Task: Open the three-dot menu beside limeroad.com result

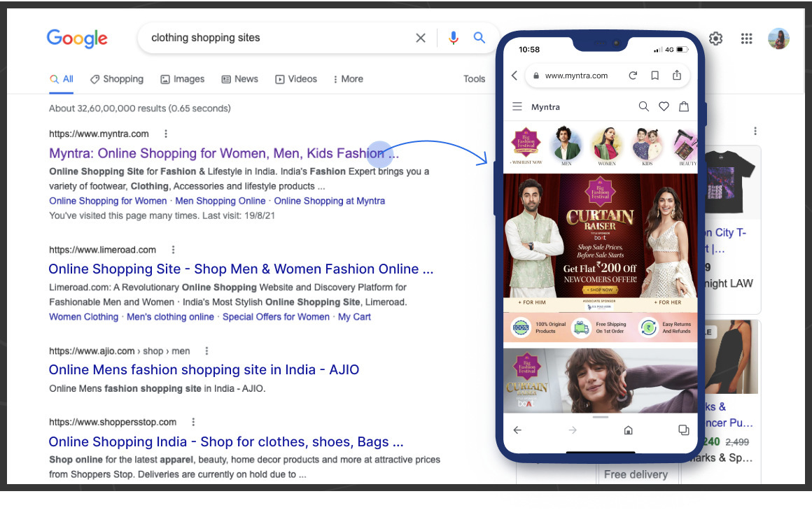Action: (173, 250)
